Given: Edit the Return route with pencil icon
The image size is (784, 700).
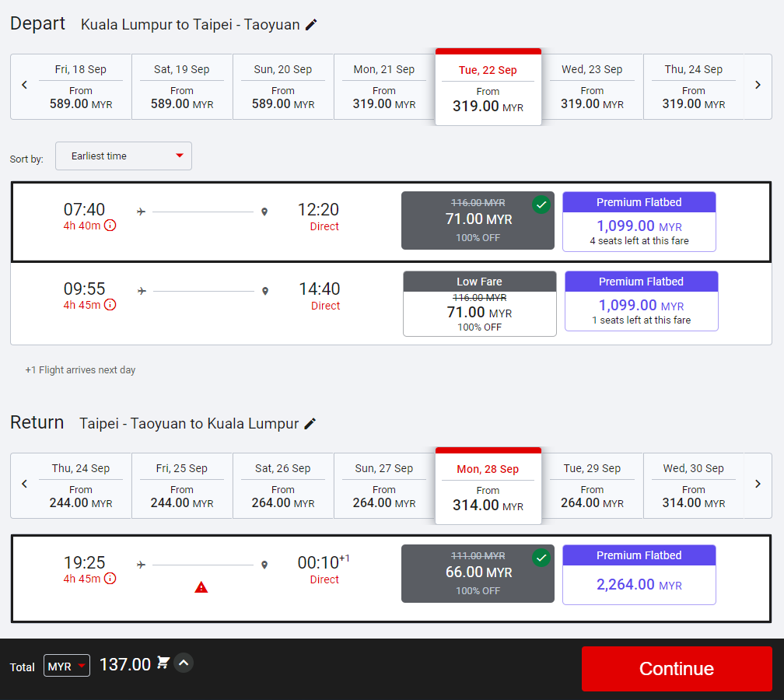Looking at the screenshot, I should [310, 424].
